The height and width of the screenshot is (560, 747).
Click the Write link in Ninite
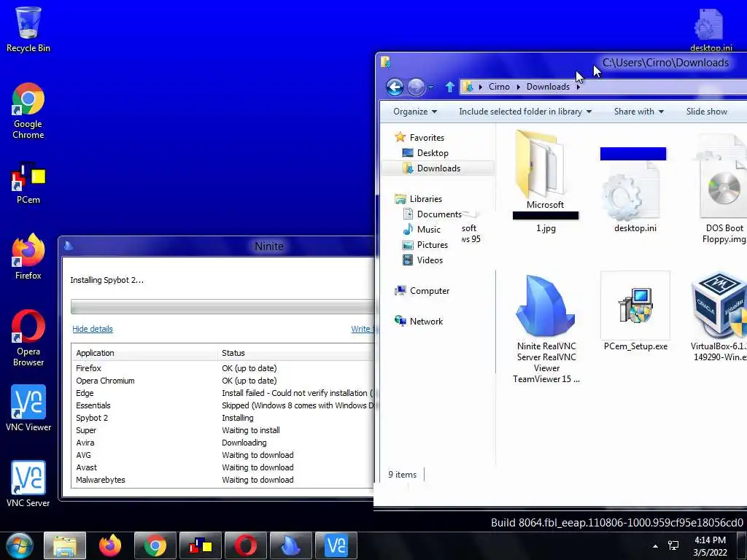click(361, 329)
